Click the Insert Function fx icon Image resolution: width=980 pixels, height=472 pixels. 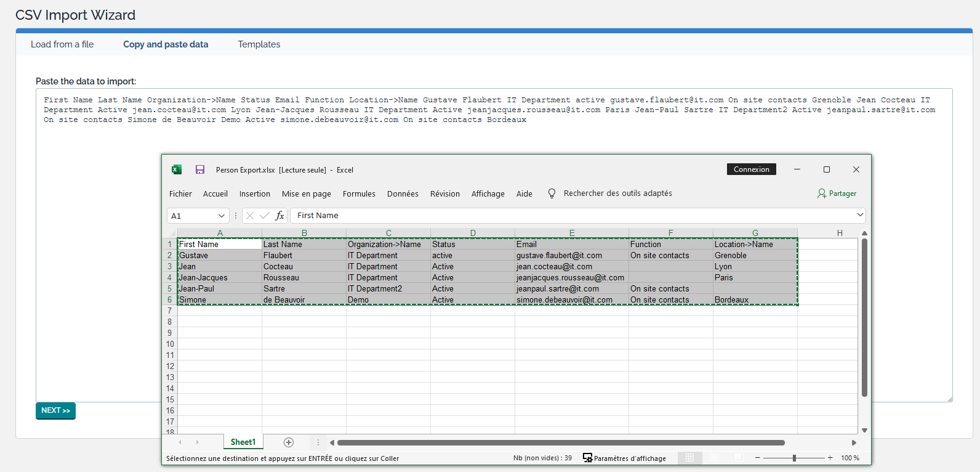(x=279, y=216)
